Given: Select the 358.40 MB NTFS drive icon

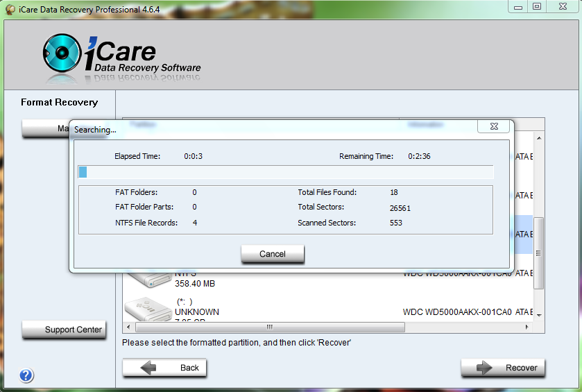Looking at the screenshot, I should (148, 280).
